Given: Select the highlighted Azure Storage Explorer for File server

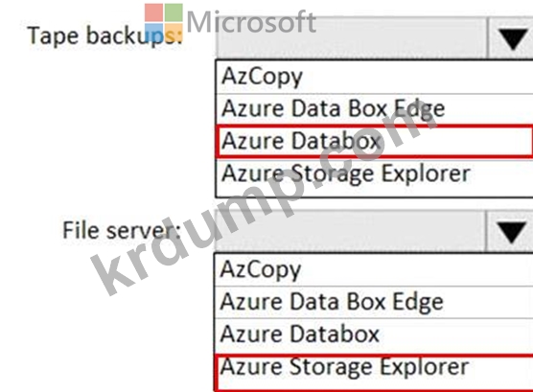Looking at the screenshot, I should click(x=374, y=372).
